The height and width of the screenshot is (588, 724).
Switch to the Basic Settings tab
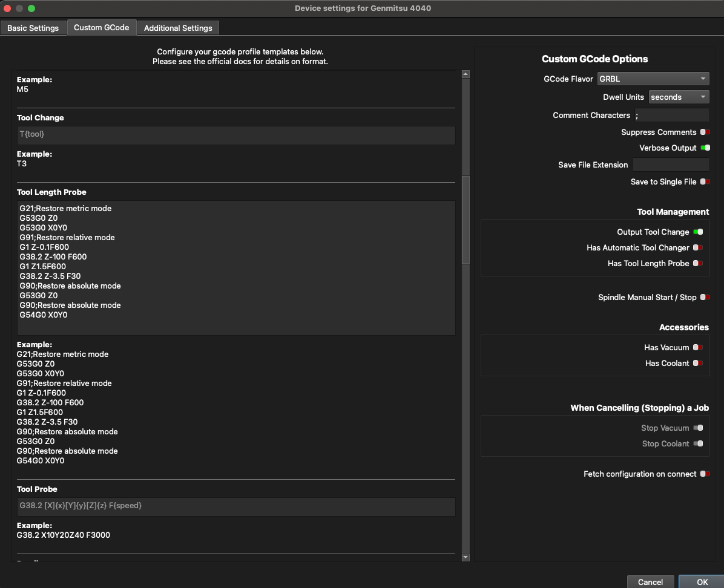pos(33,27)
